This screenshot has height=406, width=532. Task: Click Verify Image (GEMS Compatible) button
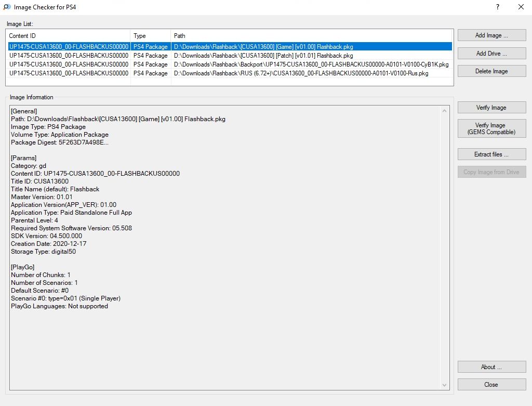click(x=491, y=128)
